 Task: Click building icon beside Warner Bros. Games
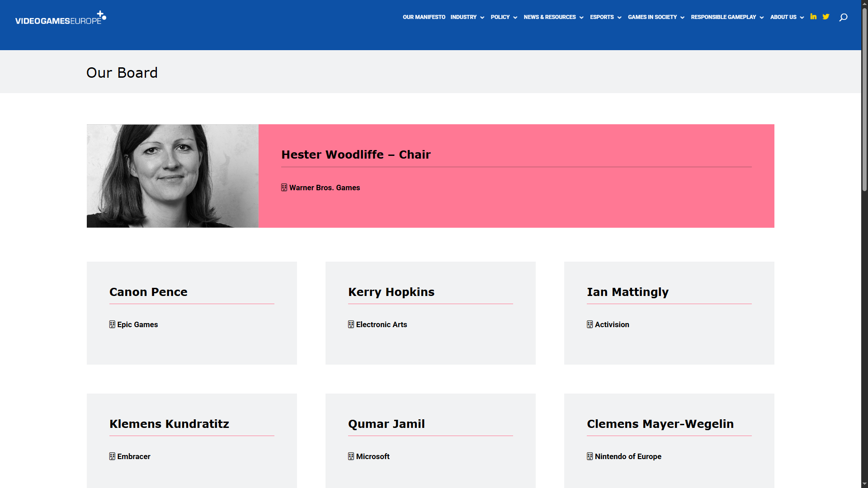284,188
